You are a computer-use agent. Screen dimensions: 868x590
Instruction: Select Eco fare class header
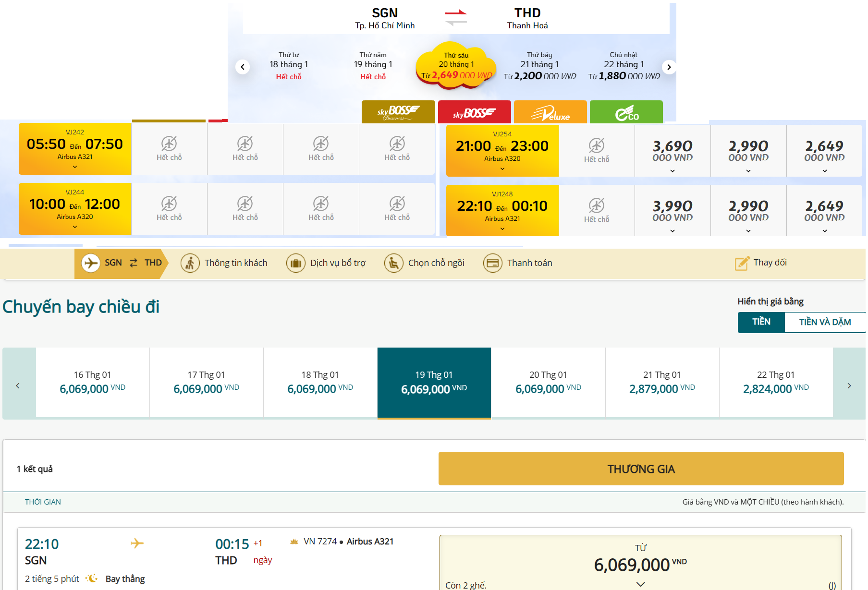(x=626, y=112)
